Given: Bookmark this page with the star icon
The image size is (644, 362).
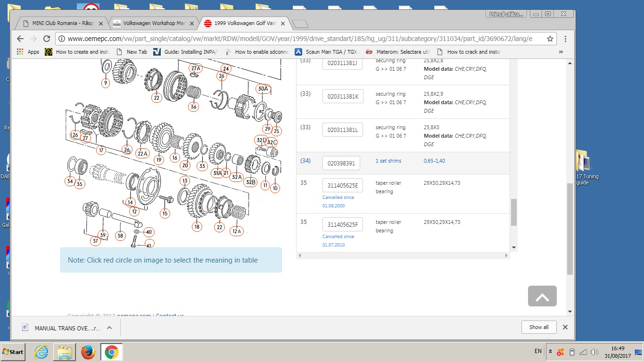Looking at the screenshot, I should 550,39.
